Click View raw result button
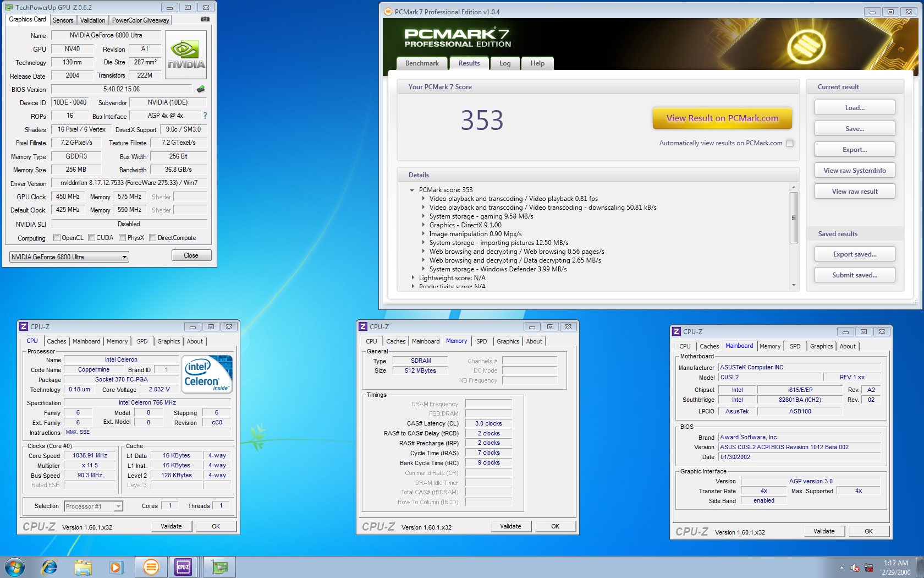The image size is (924, 578). tap(855, 192)
